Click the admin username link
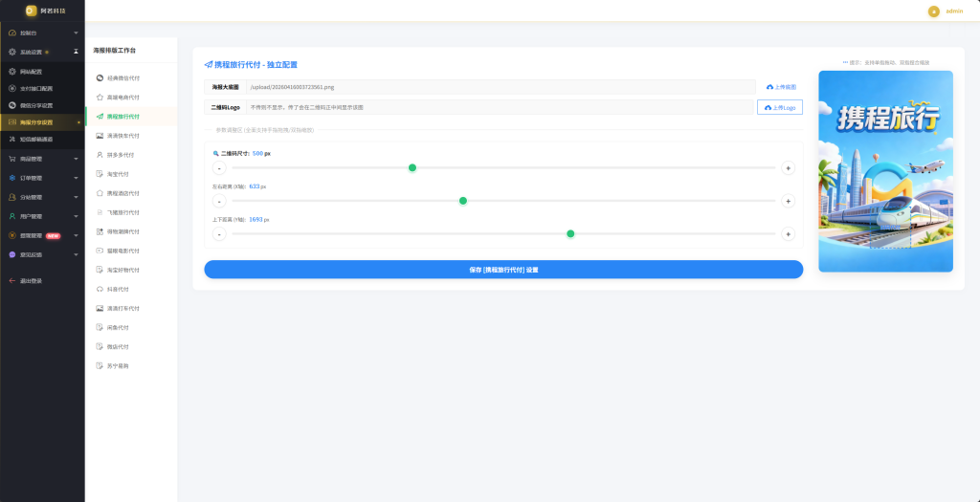This screenshot has width=980, height=502. click(954, 11)
